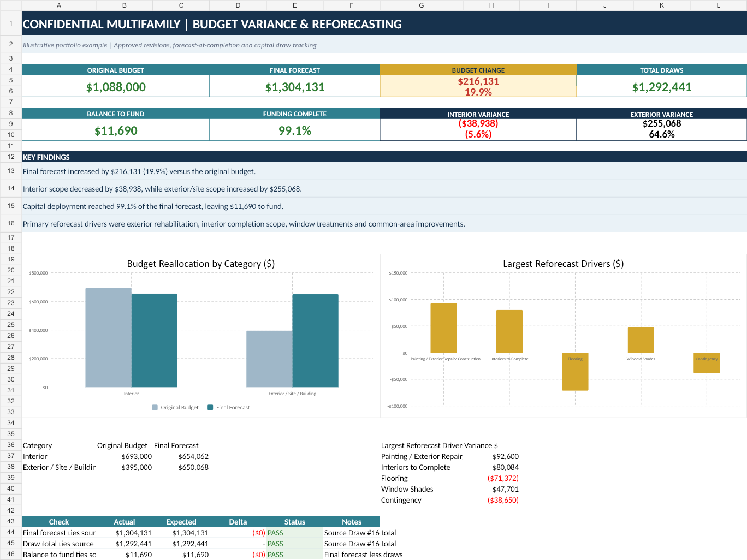Select column G header
Image resolution: width=747 pixels, height=560 pixels.
[421, 5]
